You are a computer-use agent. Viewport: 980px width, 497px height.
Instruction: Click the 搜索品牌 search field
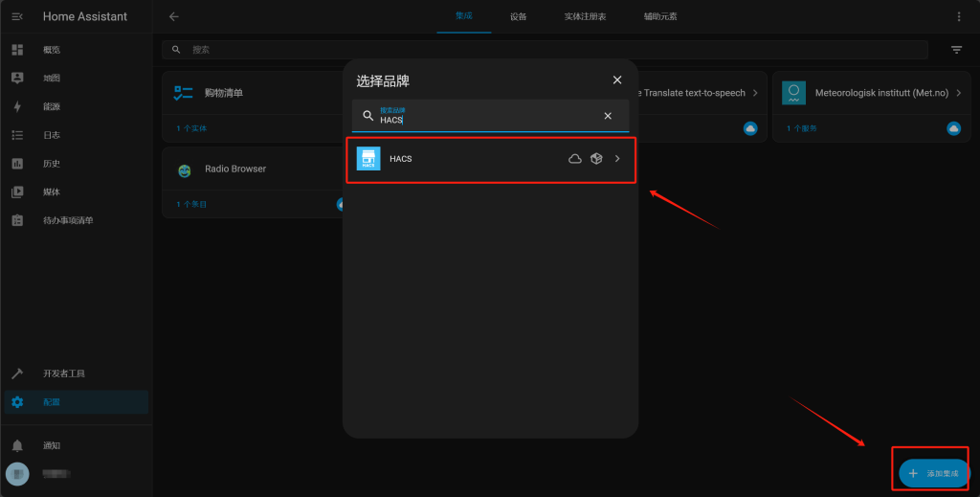pyautogui.click(x=491, y=116)
